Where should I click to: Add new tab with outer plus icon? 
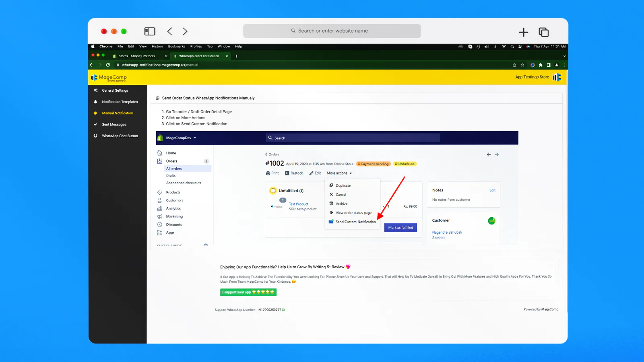click(x=523, y=32)
